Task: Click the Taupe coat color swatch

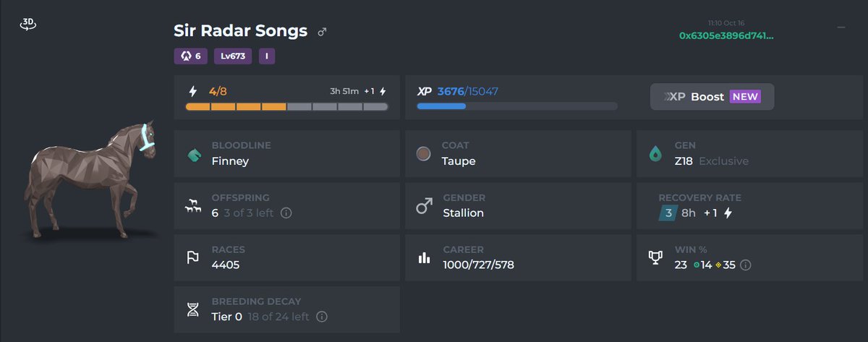Action: pyautogui.click(x=424, y=153)
